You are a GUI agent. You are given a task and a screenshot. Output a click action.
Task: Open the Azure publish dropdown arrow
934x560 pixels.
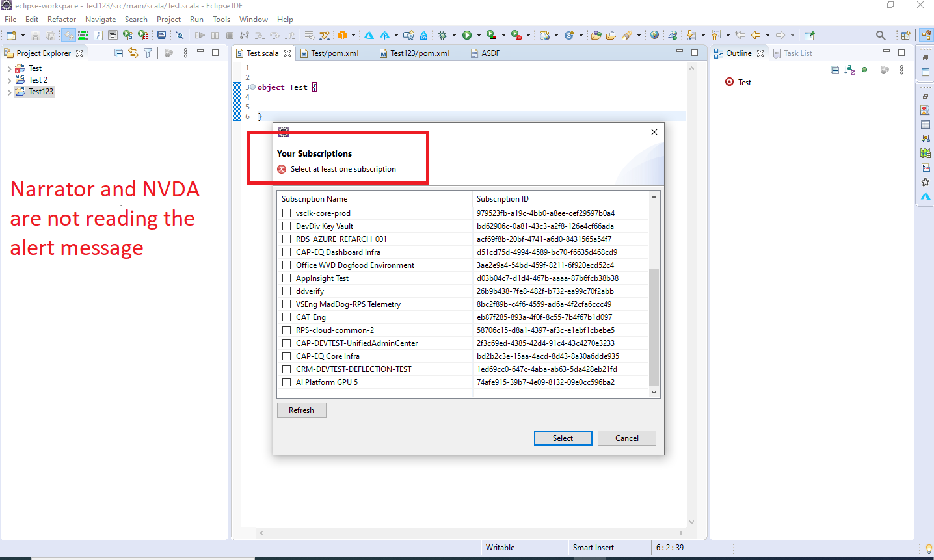(x=395, y=35)
